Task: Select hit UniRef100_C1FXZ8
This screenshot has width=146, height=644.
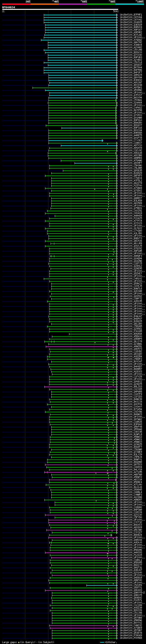Action: (131, 376)
